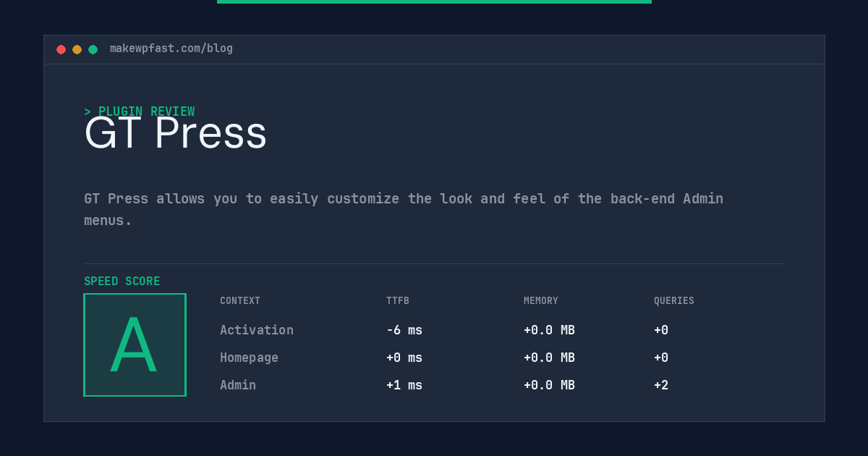Click the makewpfast.com/blog address text
Screen dimensions: 868x456
[x=171, y=48]
